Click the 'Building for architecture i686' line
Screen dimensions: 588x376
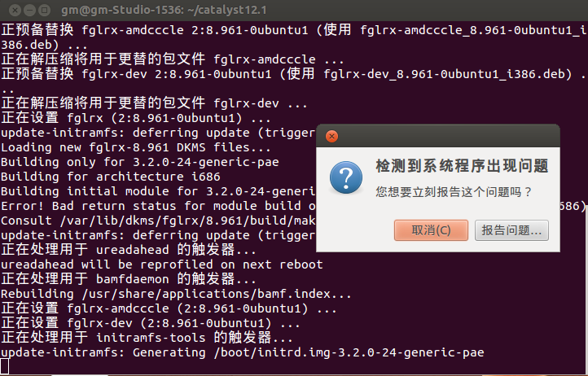click(111, 177)
